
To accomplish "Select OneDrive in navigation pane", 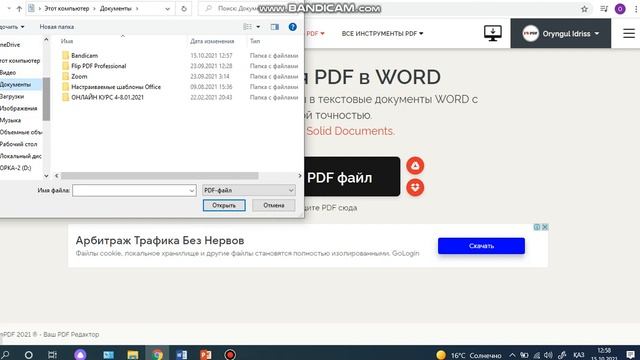I will (10, 45).
